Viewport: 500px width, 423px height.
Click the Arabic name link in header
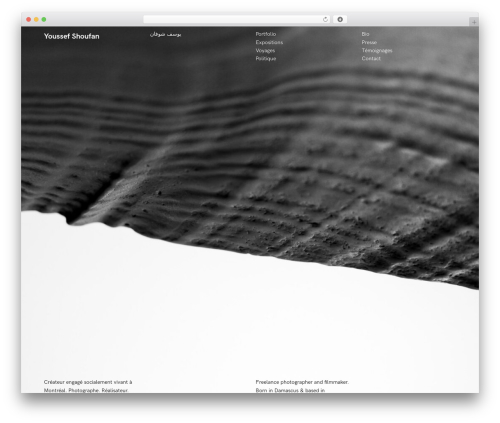click(165, 34)
